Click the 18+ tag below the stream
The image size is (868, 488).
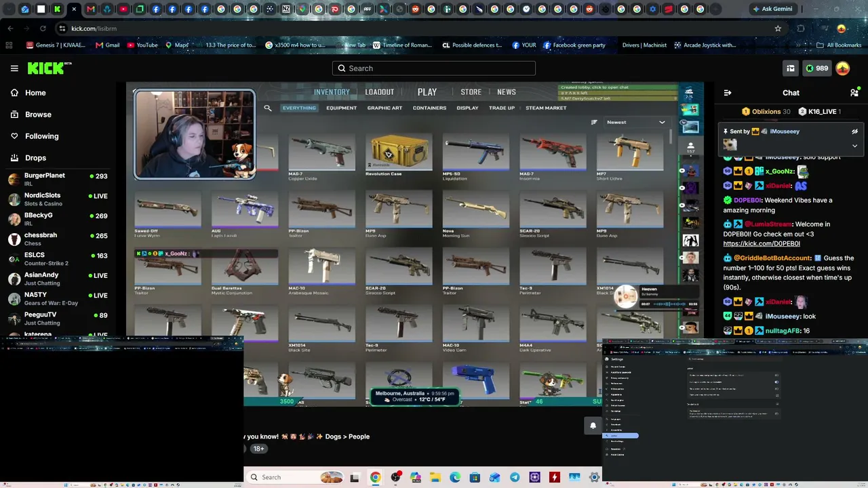click(x=258, y=449)
